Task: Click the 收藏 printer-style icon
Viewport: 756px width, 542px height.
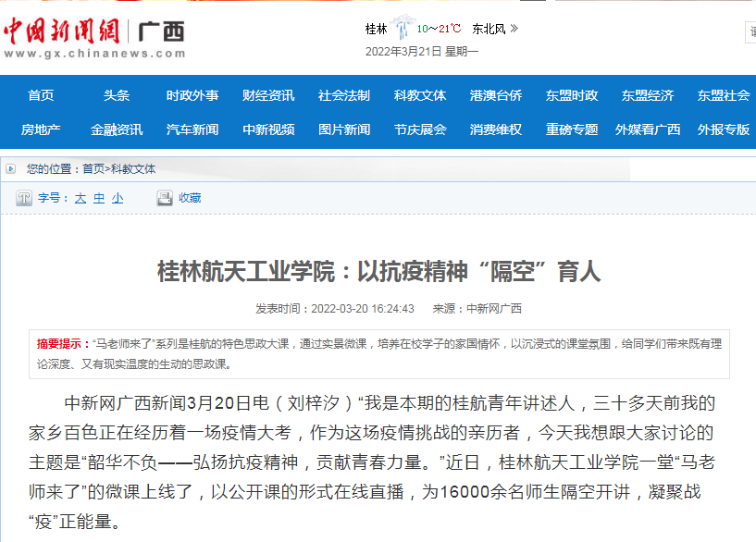Action: click(165, 198)
